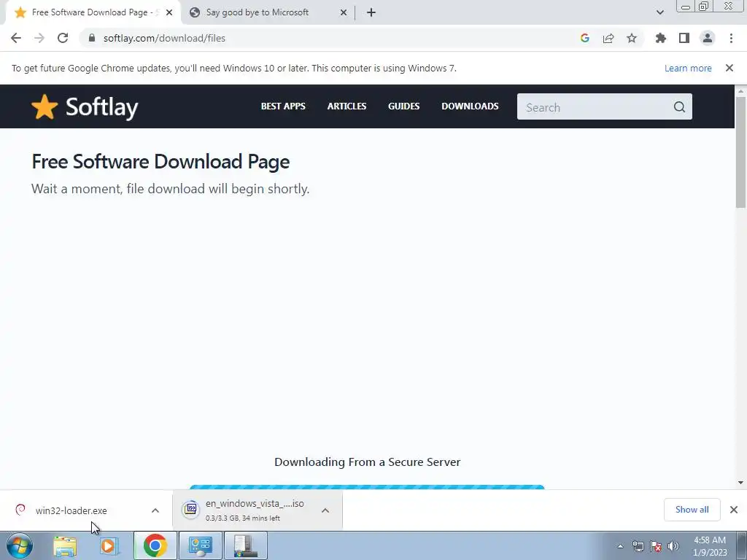747x560 pixels.
Task: Open the ARTICLES menu
Action: click(347, 106)
